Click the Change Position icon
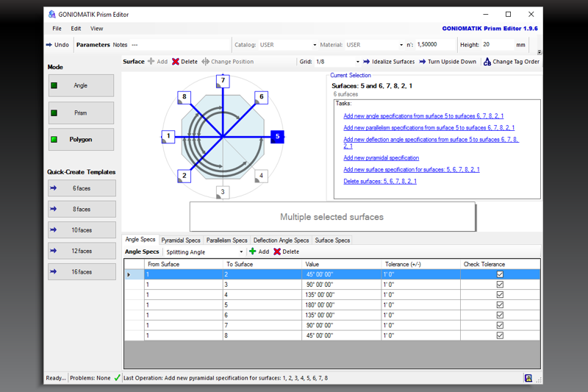The height and width of the screenshot is (392, 588). [x=205, y=62]
